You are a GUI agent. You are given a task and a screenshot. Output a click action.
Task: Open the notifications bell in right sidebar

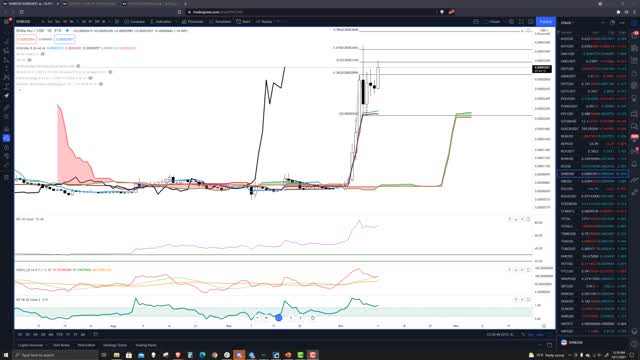tap(635, 164)
